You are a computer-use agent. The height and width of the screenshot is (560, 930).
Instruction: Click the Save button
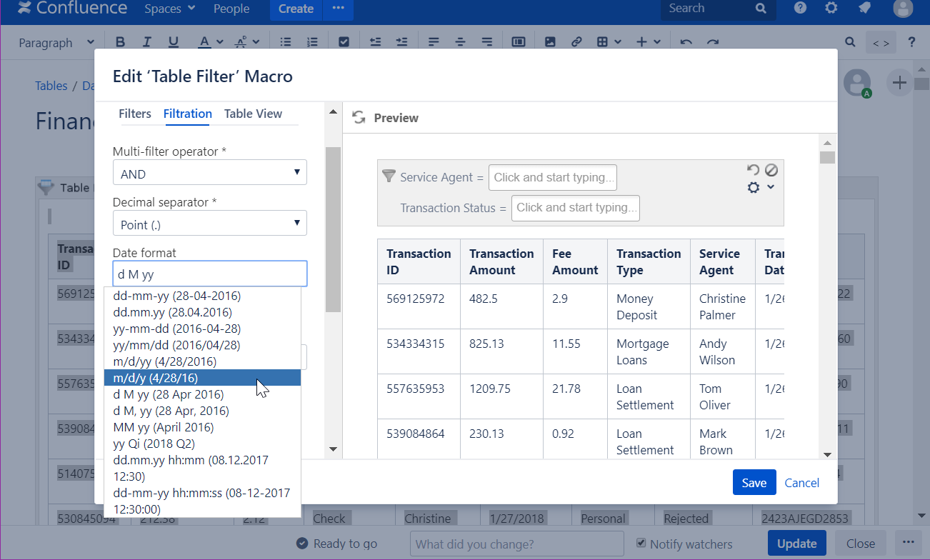[754, 483]
